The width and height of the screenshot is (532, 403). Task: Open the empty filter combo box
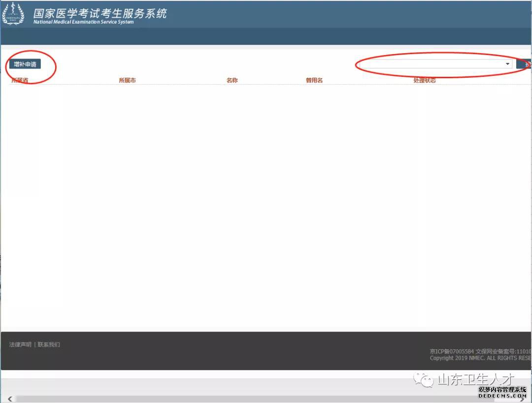click(x=432, y=64)
